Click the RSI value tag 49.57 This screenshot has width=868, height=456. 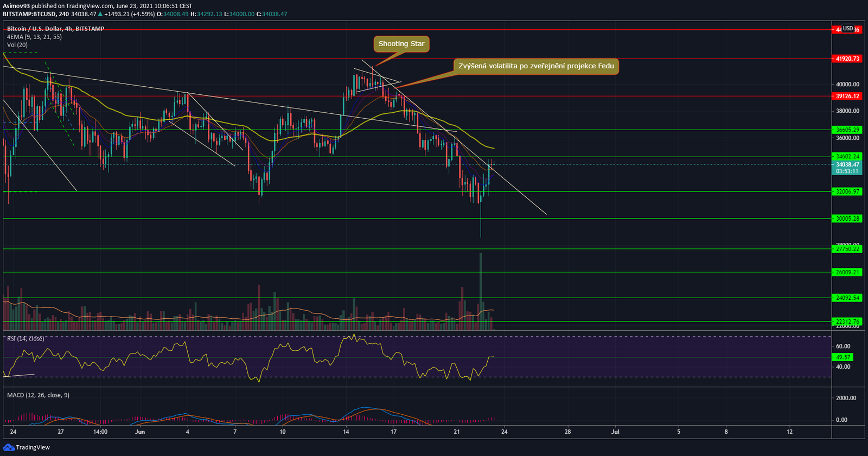pyautogui.click(x=843, y=357)
